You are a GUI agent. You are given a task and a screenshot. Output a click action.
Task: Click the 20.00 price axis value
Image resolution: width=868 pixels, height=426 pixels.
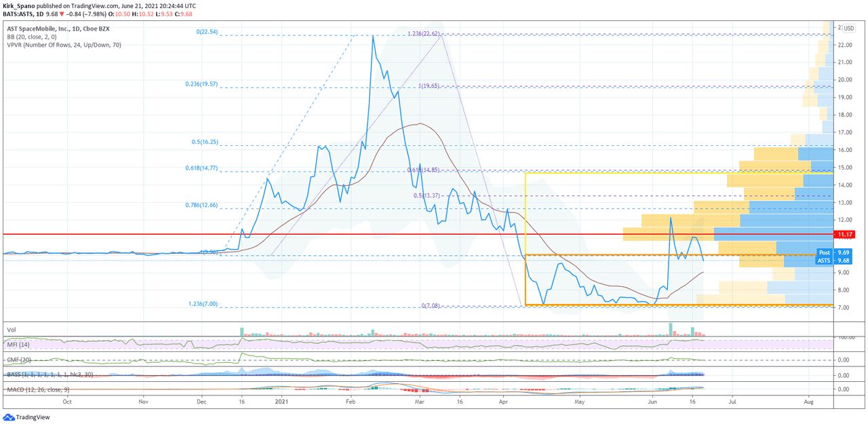click(x=845, y=80)
